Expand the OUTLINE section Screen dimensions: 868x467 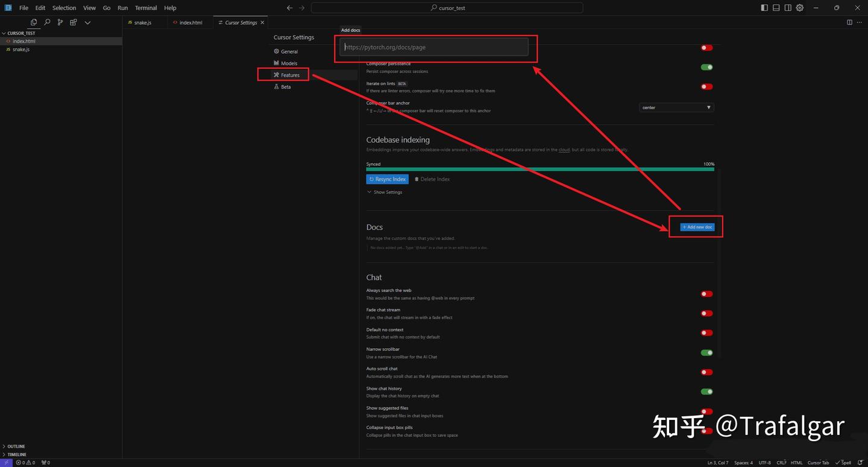coord(16,446)
